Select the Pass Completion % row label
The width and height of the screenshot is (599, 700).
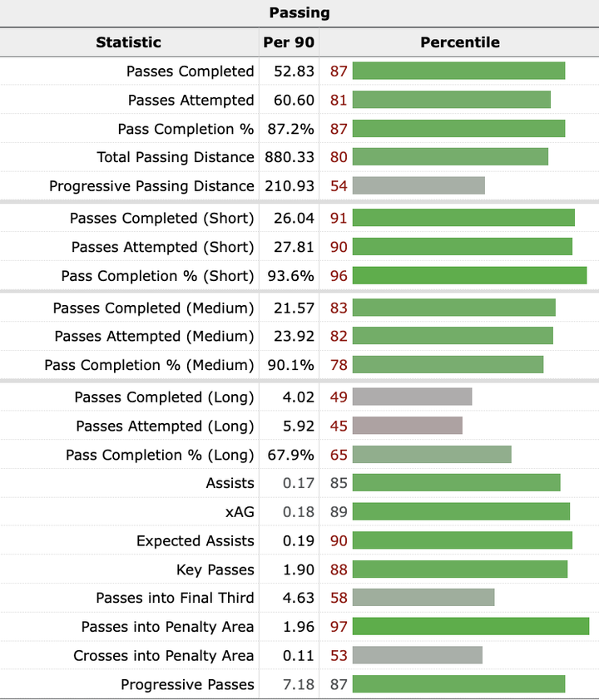(x=186, y=129)
